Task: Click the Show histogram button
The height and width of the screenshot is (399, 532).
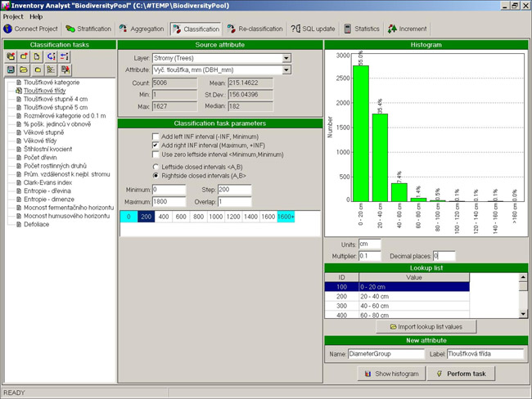Action: (x=392, y=374)
